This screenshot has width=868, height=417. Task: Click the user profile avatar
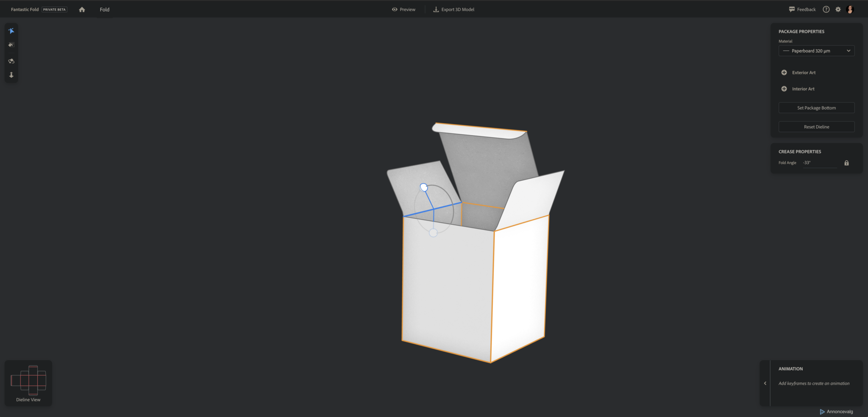(850, 9)
